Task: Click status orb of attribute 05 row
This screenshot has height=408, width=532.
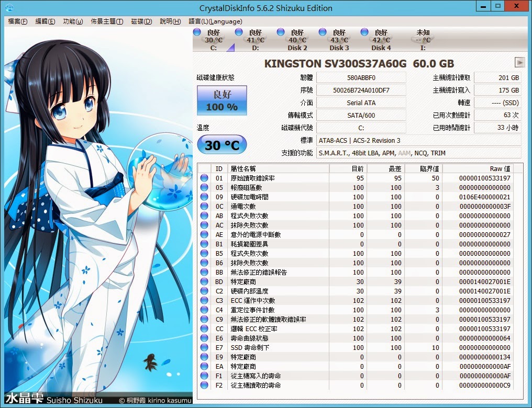Action: (x=204, y=187)
